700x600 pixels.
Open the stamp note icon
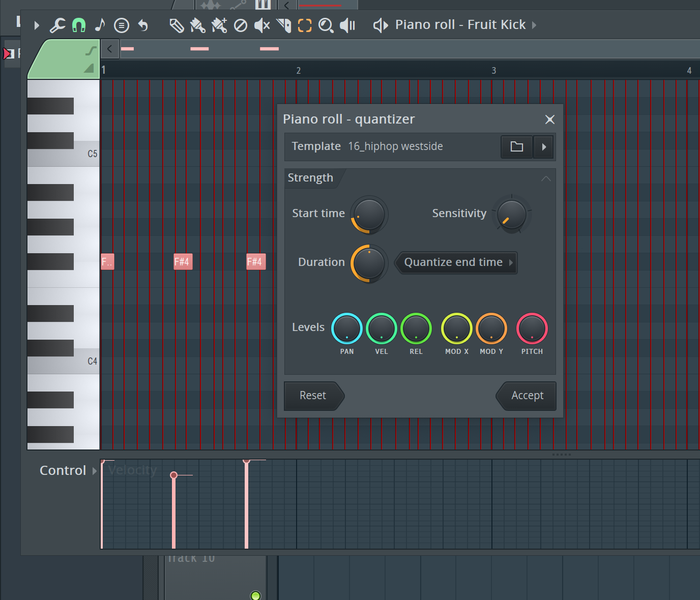point(100,25)
